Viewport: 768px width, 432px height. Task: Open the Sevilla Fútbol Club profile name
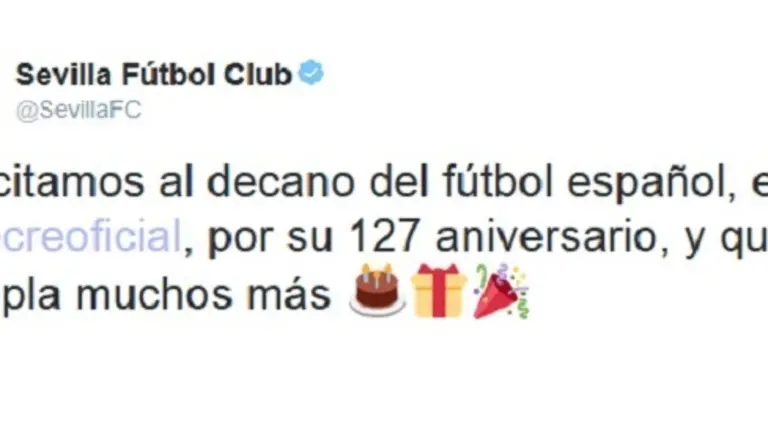pyautogui.click(x=154, y=75)
